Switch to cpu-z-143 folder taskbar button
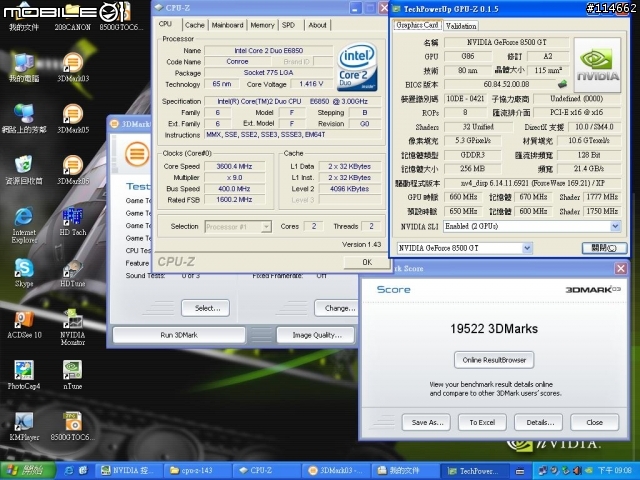 point(198,471)
